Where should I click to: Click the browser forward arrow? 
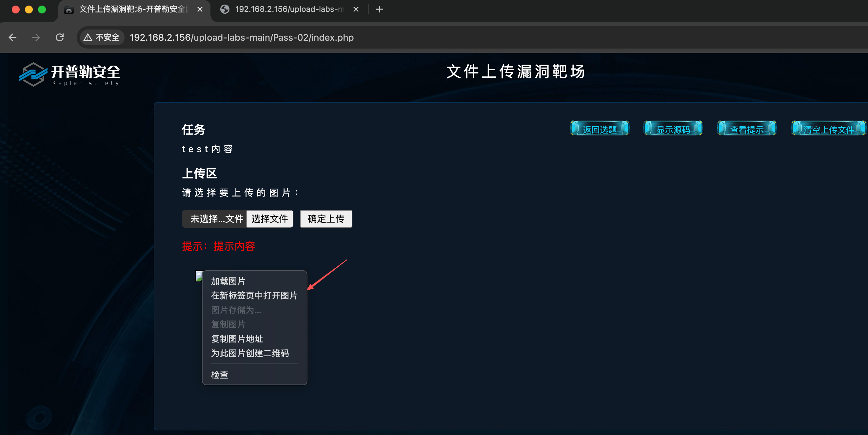(x=36, y=37)
